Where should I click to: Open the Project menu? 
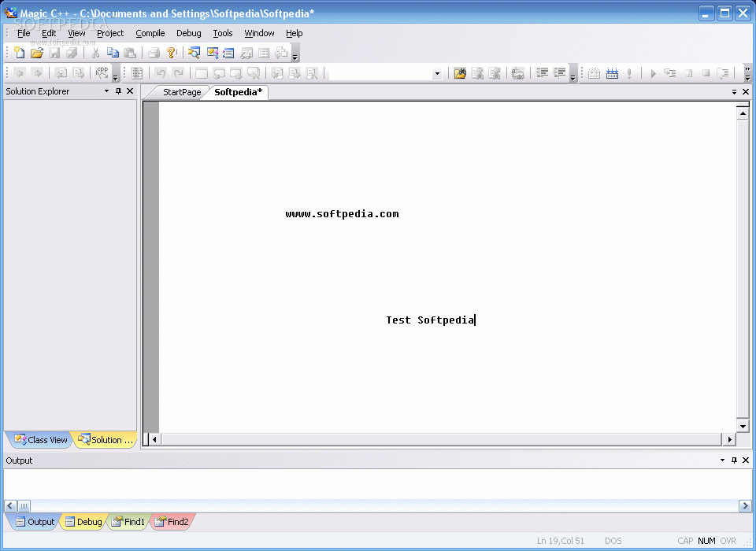[x=110, y=33]
